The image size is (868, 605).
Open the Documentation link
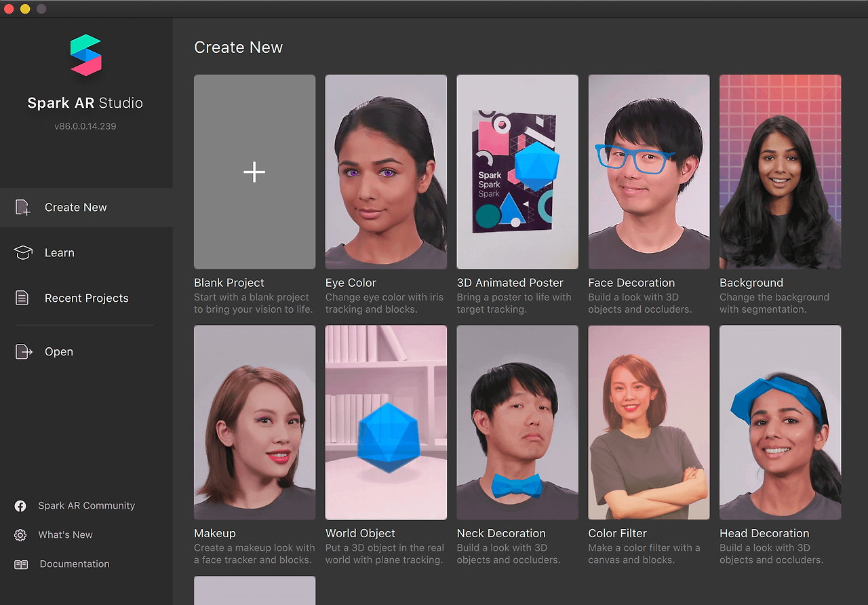click(75, 564)
